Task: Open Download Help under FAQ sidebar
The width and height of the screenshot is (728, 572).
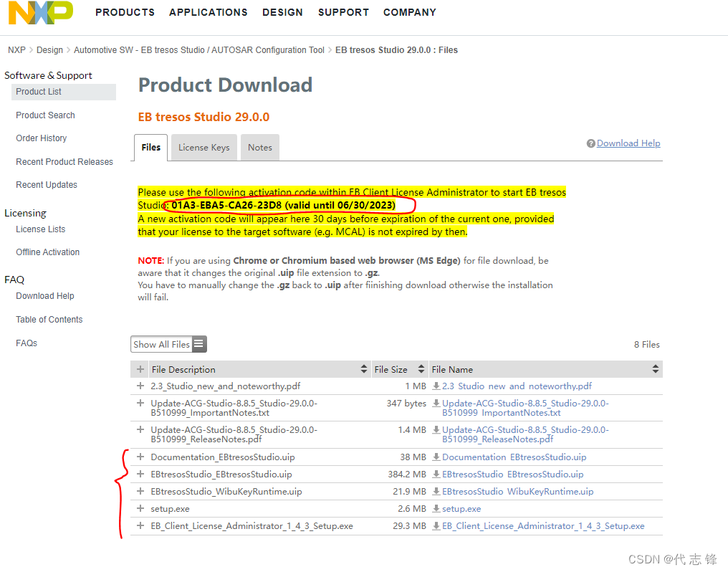Action: 45,296
